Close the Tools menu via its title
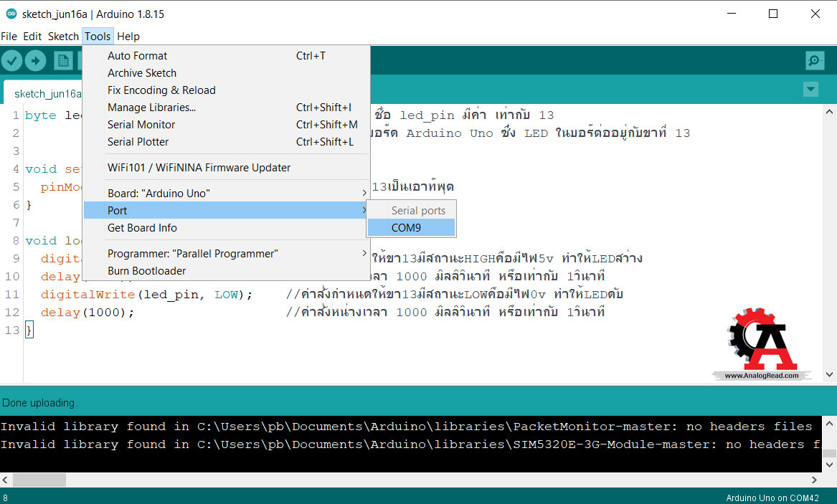 point(98,37)
